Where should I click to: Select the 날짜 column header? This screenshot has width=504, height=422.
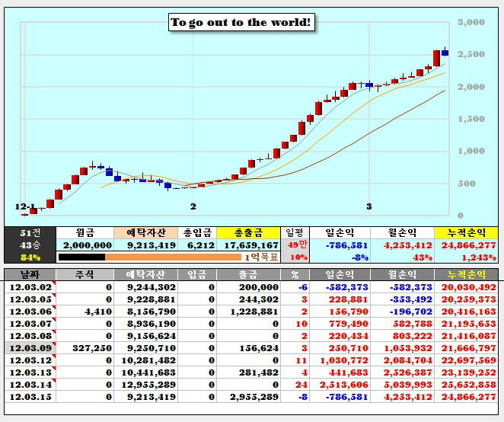(x=28, y=274)
